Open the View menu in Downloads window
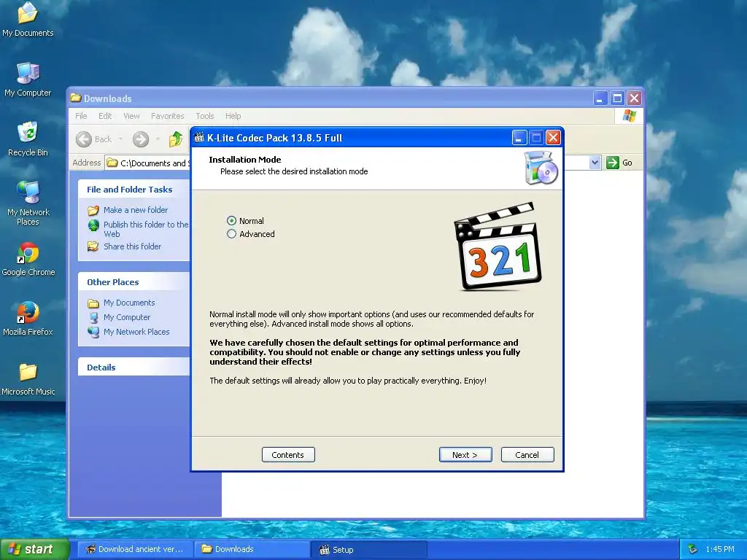747x560 pixels. pos(131,116)
